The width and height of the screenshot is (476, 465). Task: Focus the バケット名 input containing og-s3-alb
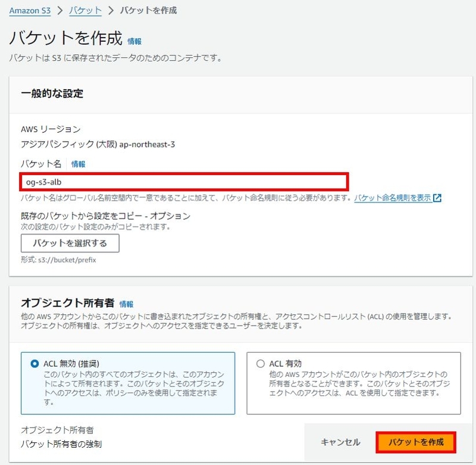click(x=184, y=182)
